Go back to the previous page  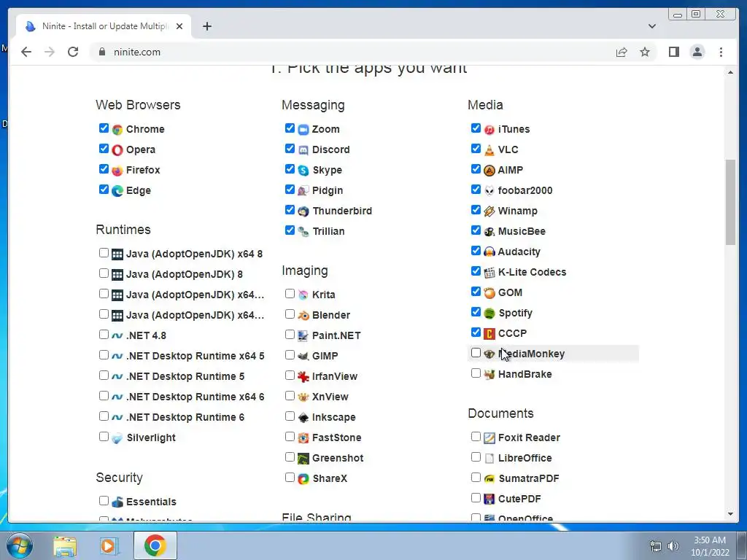26,52
